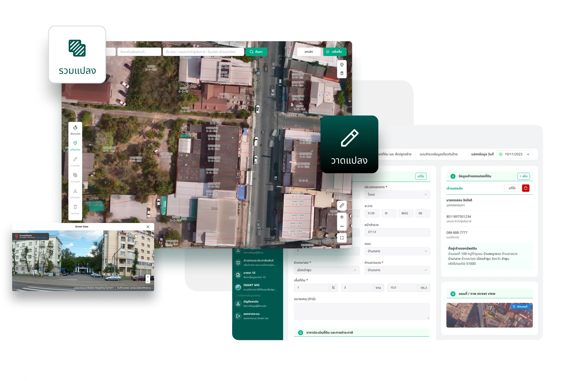Click the ลบแปลง trash tool in the toolbar

coord(75,209)
